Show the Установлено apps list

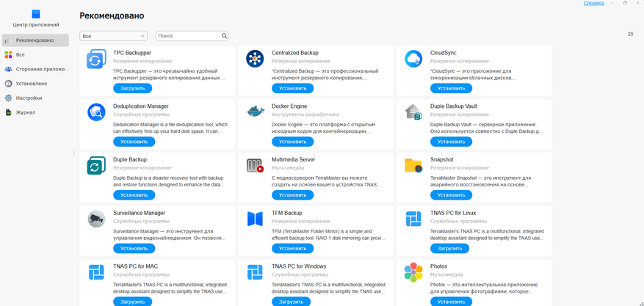click(35, 83)
